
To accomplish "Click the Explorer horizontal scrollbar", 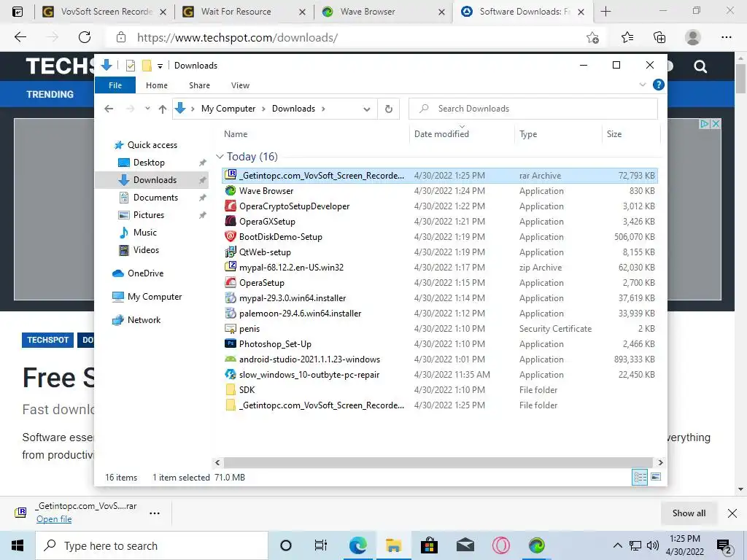I will click(x=438, y=462).
